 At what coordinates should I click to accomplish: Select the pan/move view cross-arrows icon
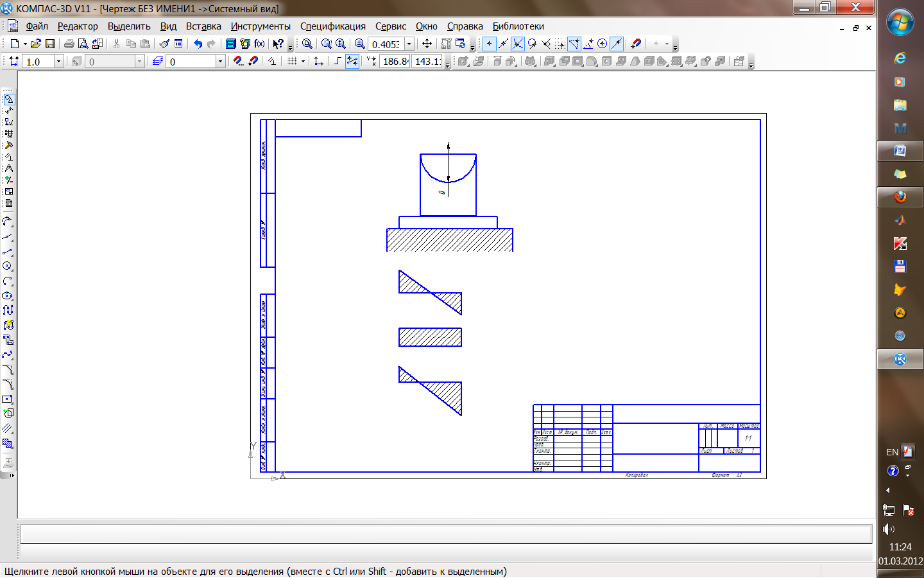coord(427,44)
